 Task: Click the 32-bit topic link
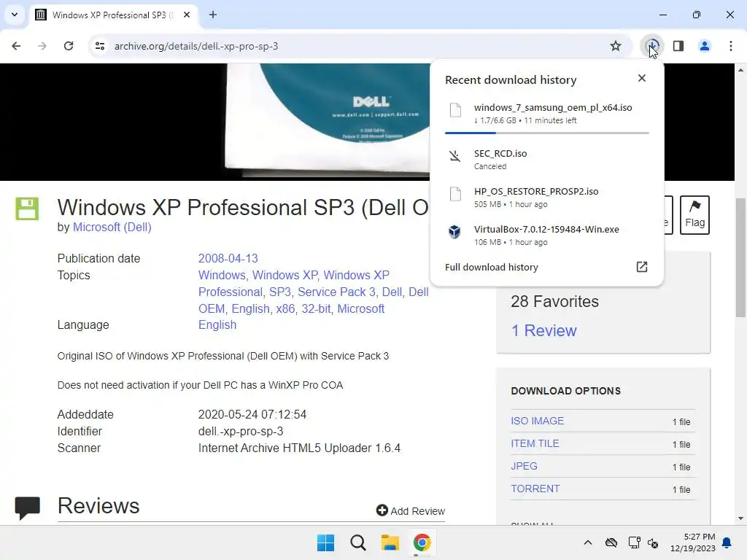[316, 308]
